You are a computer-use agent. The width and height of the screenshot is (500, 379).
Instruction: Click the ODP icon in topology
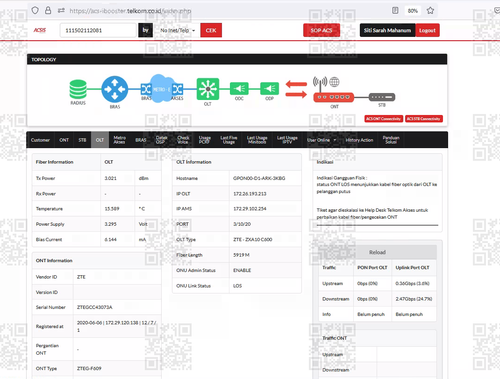(x=269, y=89)
